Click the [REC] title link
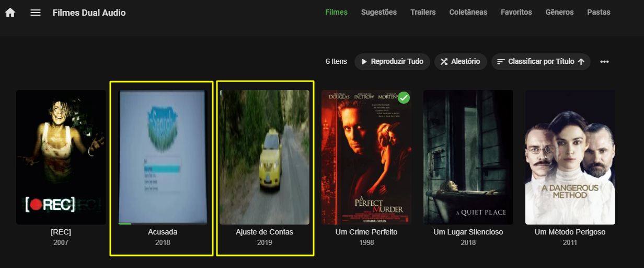This screenshot has width=644, height=268. 61,232
